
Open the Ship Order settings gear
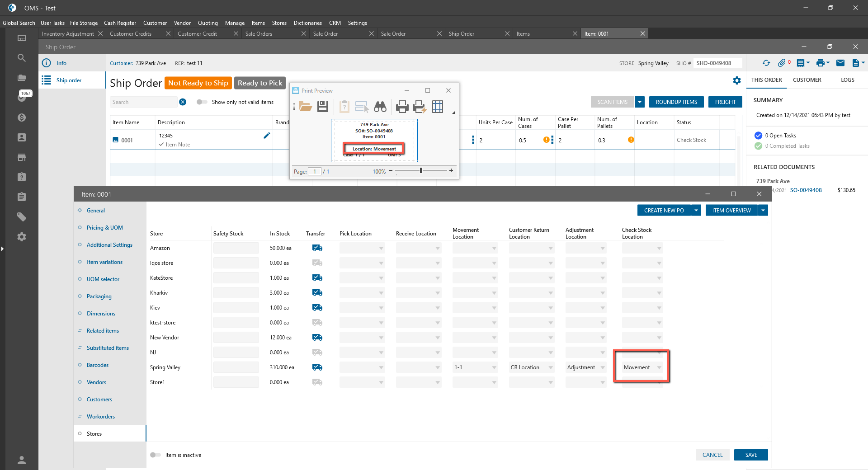point(737,80)
